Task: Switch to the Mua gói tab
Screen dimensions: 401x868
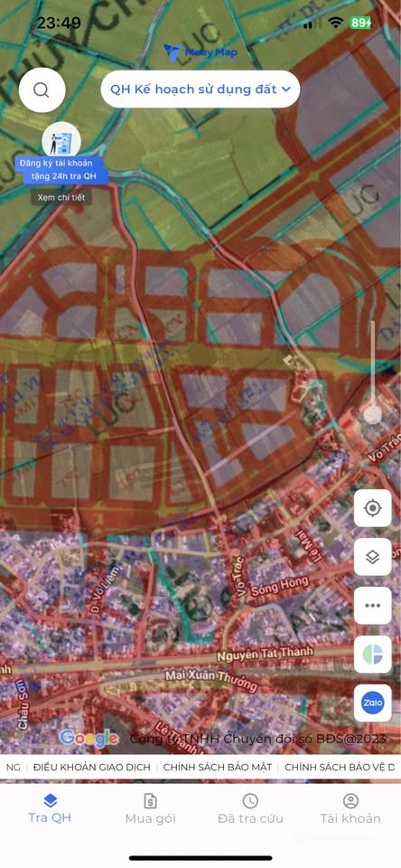Action: click(x=150, y=808)
